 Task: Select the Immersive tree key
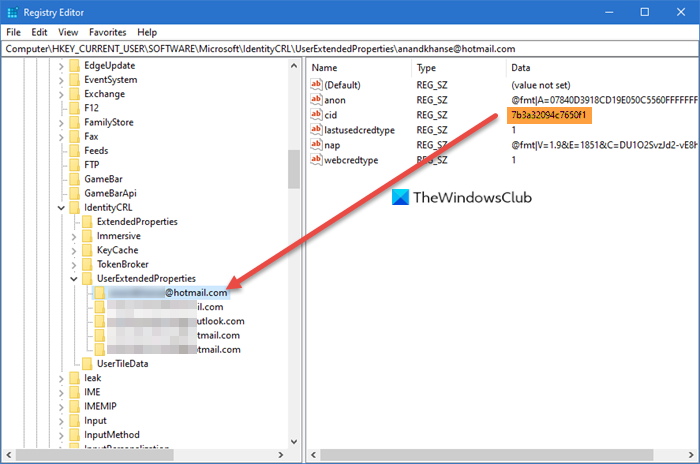pyautogui.click(x=119, y=236)
